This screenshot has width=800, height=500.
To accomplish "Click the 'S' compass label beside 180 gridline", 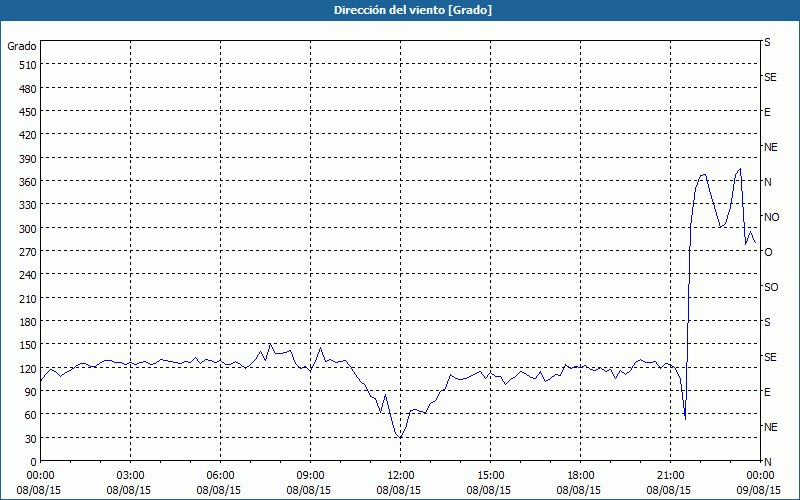I will point(767,322).
